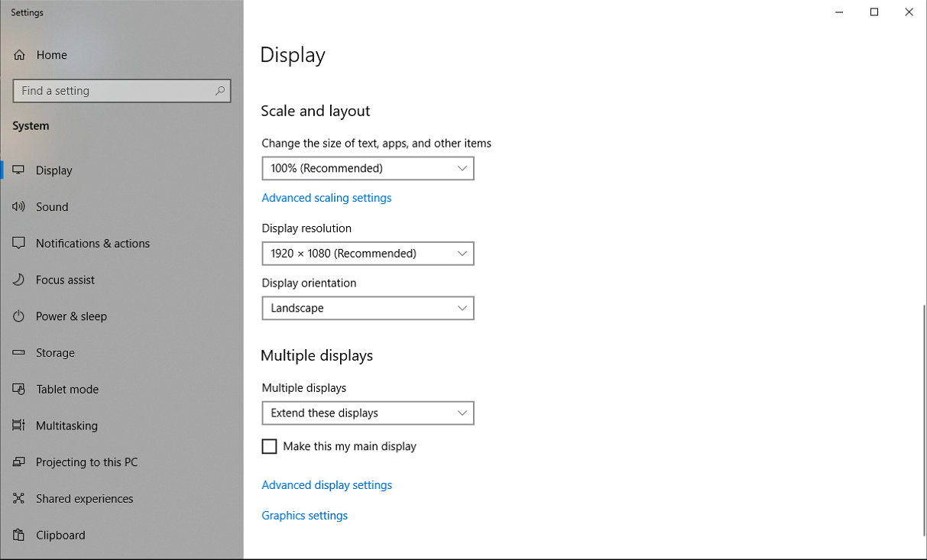This screenshot has height=560, width=927.
Task: Click the Tablet mode icon
Action: point(19,390)
